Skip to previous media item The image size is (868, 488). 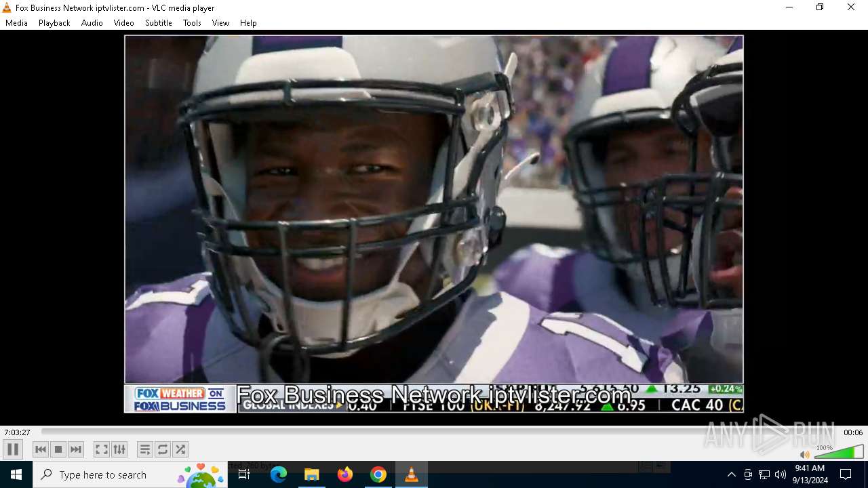(41, 449)
